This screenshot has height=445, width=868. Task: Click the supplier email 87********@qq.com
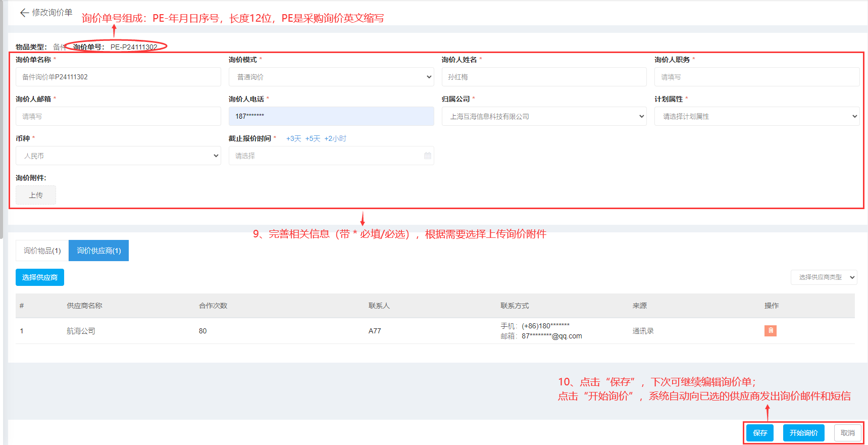pyautogui.click(x=551, y=336)
